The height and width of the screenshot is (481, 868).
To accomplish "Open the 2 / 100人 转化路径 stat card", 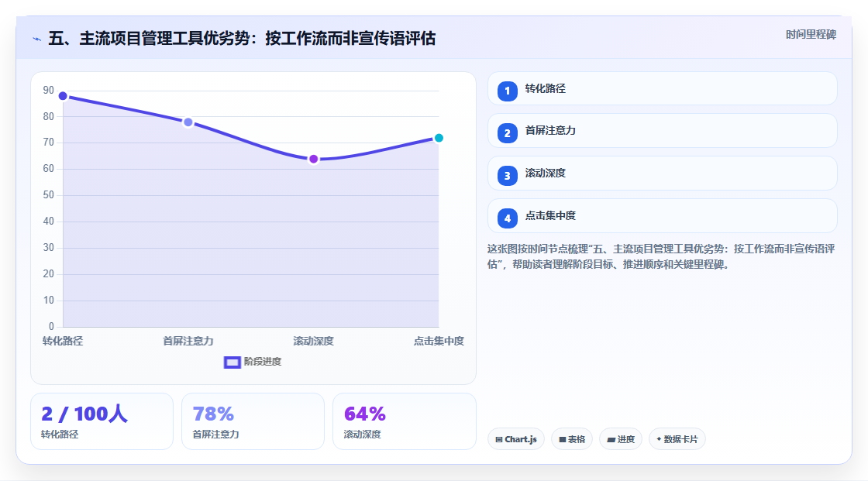I will 102,421.
